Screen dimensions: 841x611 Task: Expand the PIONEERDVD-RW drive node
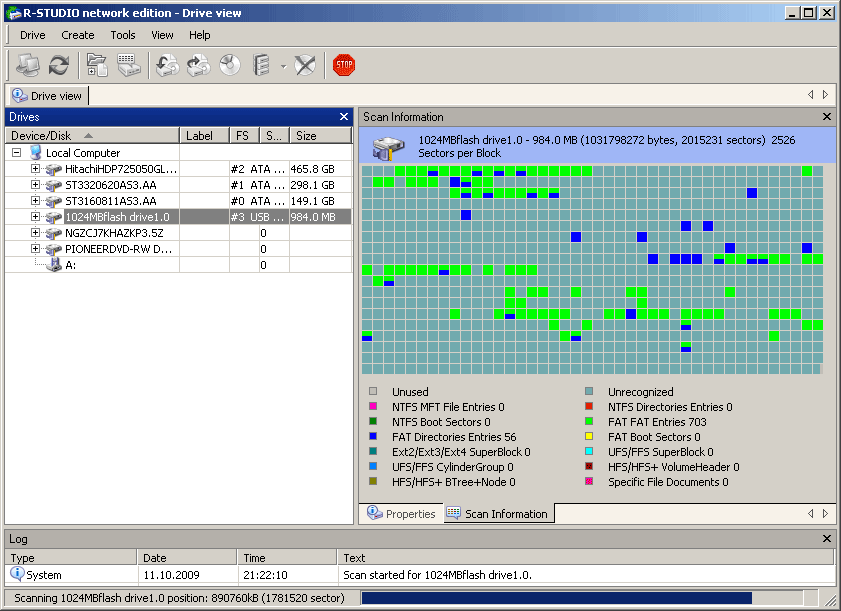click(35, 249)
